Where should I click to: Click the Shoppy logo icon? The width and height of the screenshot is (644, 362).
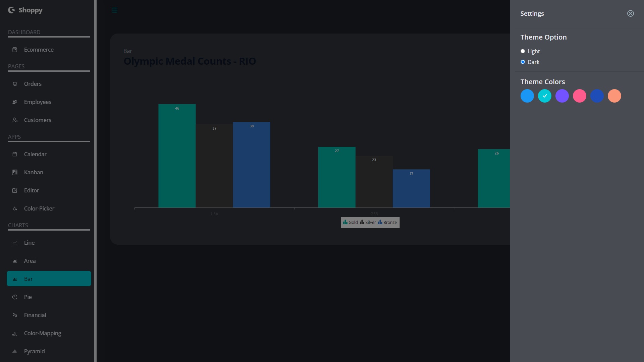[x=11, y=10]
